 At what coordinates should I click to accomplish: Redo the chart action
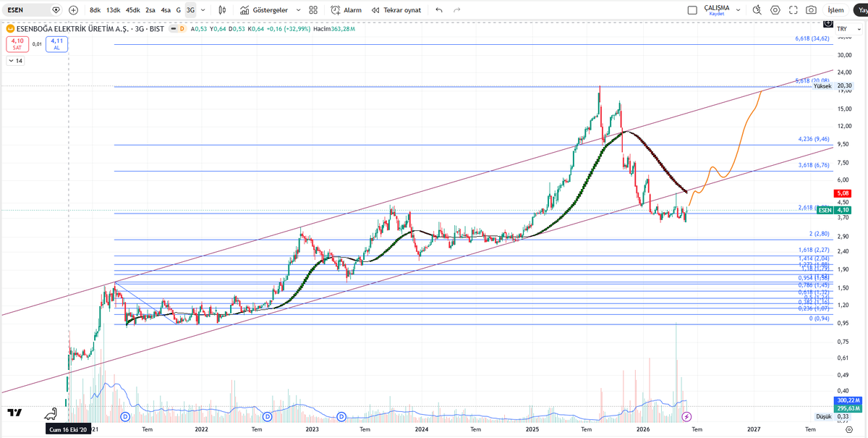(x=456, y=10)
